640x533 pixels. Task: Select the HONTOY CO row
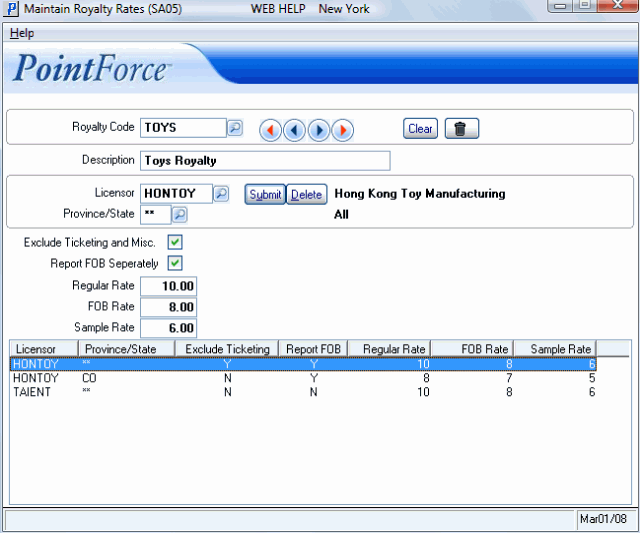[303, 378]
